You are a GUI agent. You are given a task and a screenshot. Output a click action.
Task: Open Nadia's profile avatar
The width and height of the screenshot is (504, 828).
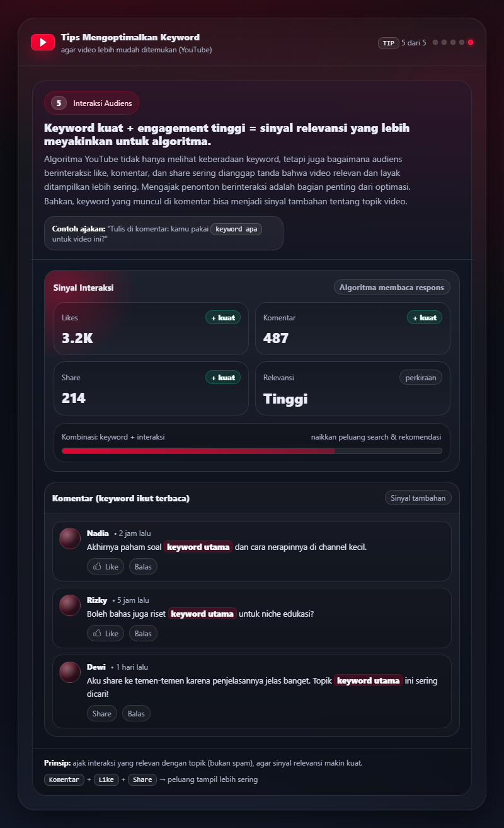tap(70, 538)
